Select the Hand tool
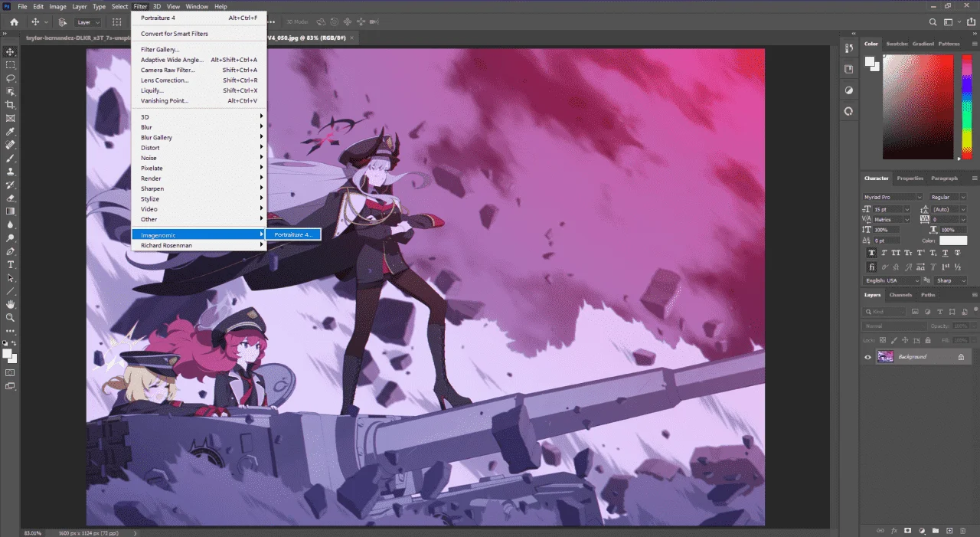Image resolution: width=980 pixels, height=537 pixels. pos(11,304)
